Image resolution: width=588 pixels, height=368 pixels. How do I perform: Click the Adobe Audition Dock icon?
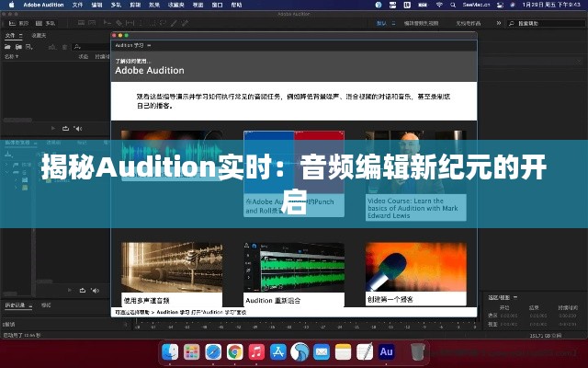(x=386, y=351)
